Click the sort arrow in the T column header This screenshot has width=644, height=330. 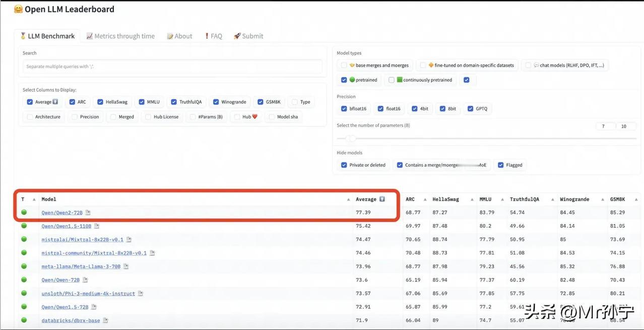pyautogui.click(x=34, y=199)
